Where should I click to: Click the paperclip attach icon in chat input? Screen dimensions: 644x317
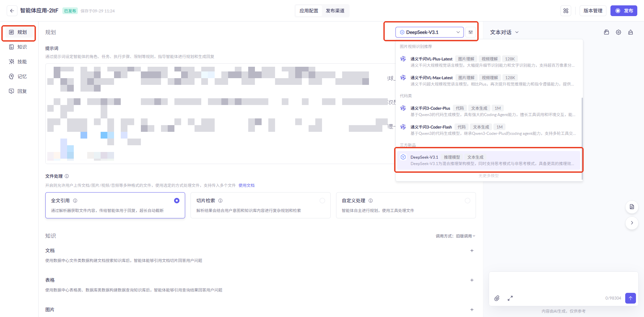(497, 298)
